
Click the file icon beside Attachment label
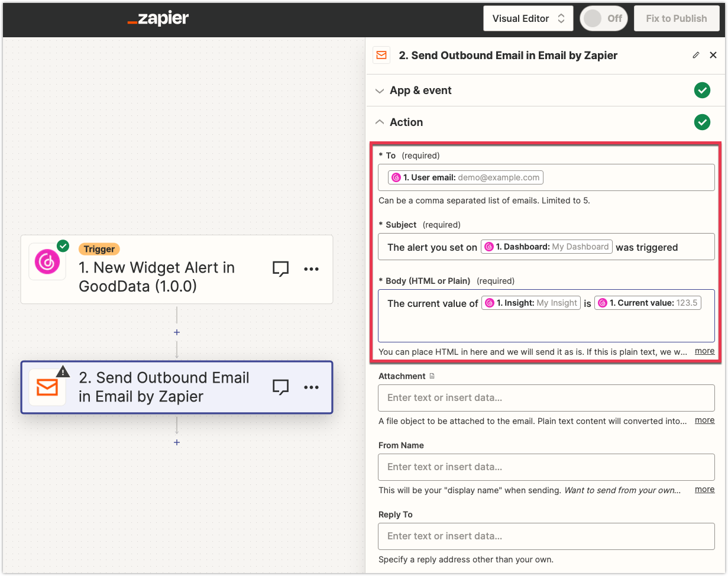pos(432,376)
